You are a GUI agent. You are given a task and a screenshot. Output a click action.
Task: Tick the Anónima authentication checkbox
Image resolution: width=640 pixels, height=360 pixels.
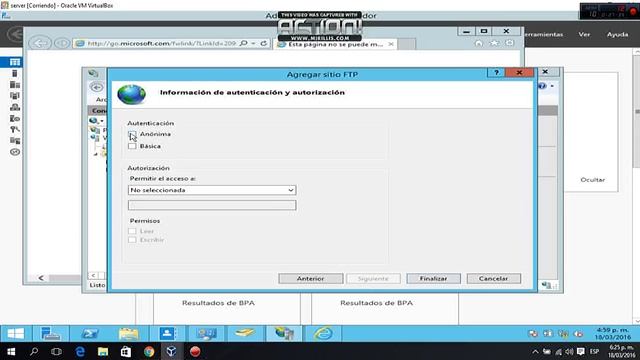132,134
